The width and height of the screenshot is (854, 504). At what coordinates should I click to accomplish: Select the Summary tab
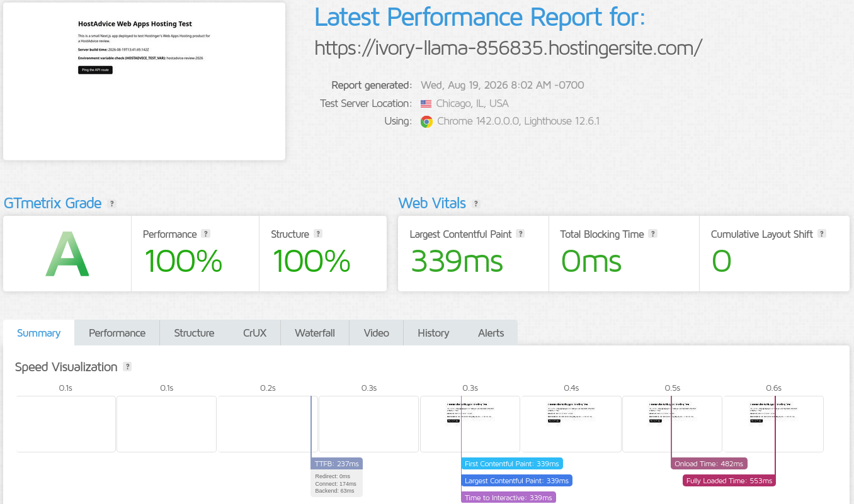(x=39, y=333)
